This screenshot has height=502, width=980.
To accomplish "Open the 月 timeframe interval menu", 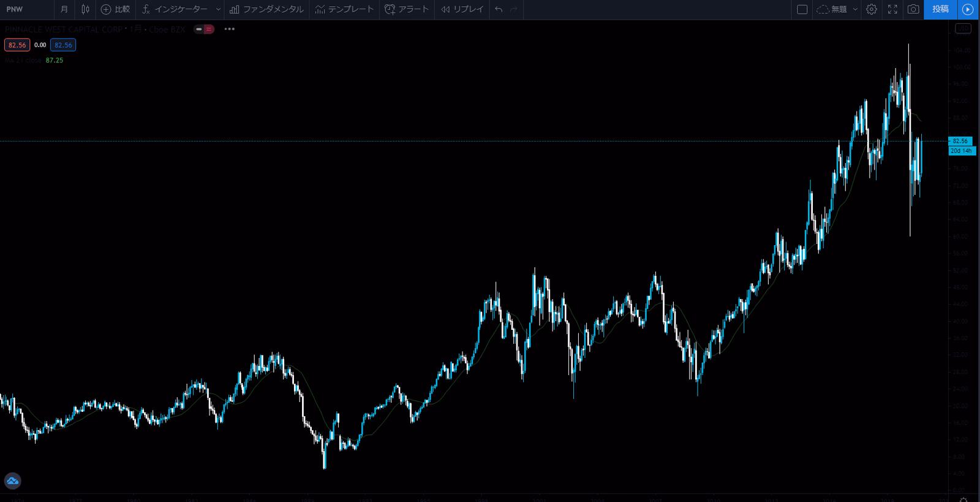I will click(64, 9).
